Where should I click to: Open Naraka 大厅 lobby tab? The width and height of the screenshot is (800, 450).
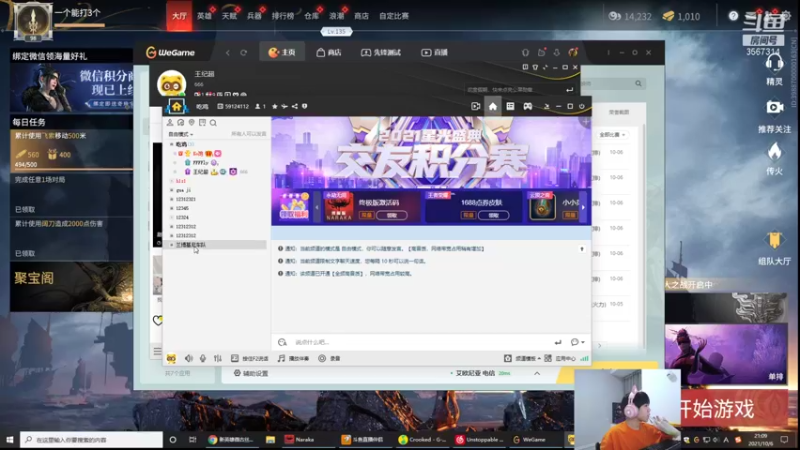pyautogui.click(x=179, y=16)
